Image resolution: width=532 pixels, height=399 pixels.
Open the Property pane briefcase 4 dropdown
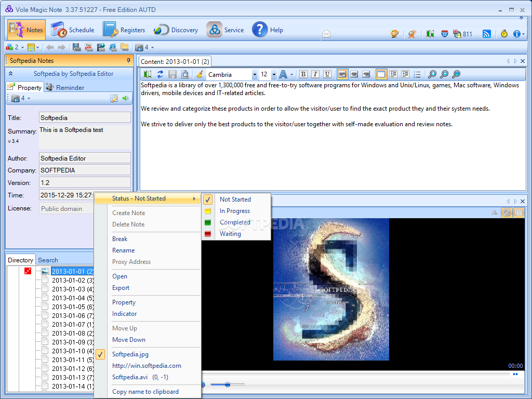pyautogui.click(x=29, y=98)
